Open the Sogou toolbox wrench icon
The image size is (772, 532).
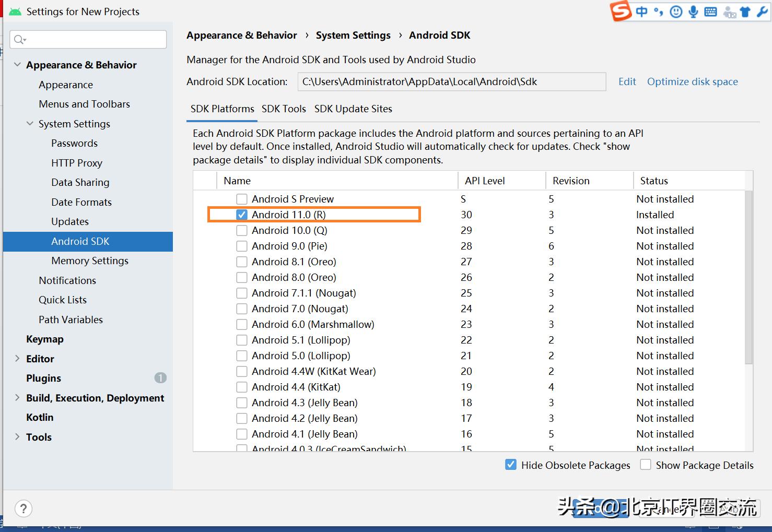coord(762,11)
